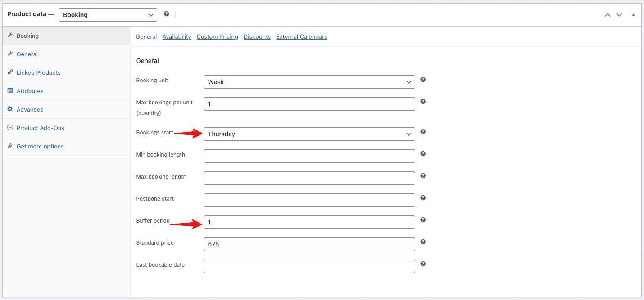Move Product data panel down arrow
644x300 pixels.
point(619,15)
